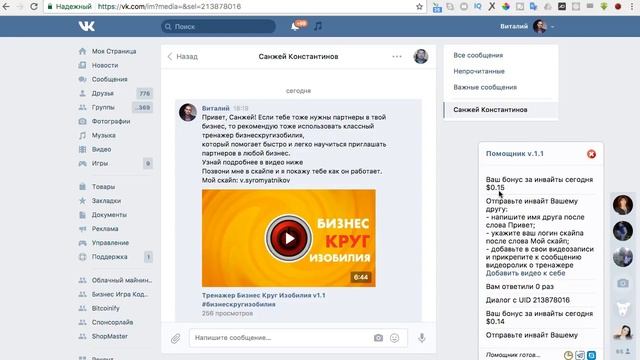Open the three-dots conversation actions menu
Image resolution: width=640 pixels, height=360 pixels.
pyautogui.click(x=397, y=57)
